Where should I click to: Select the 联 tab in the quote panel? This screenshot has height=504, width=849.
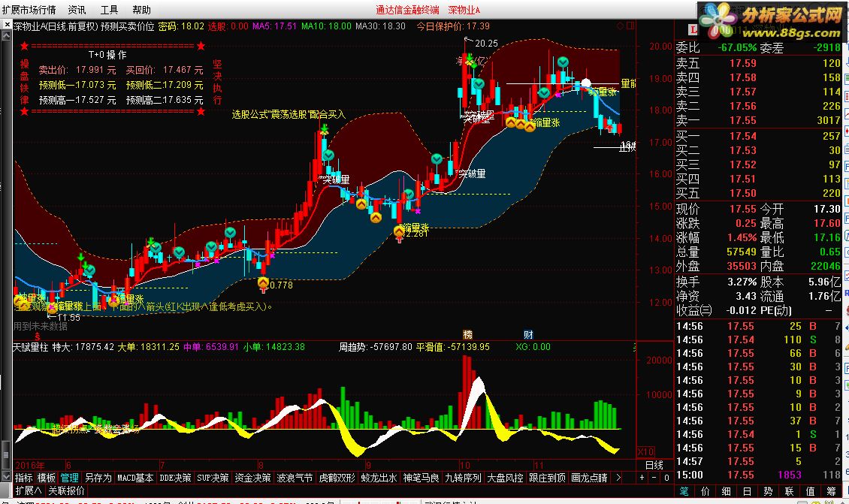tap(790, 491)
